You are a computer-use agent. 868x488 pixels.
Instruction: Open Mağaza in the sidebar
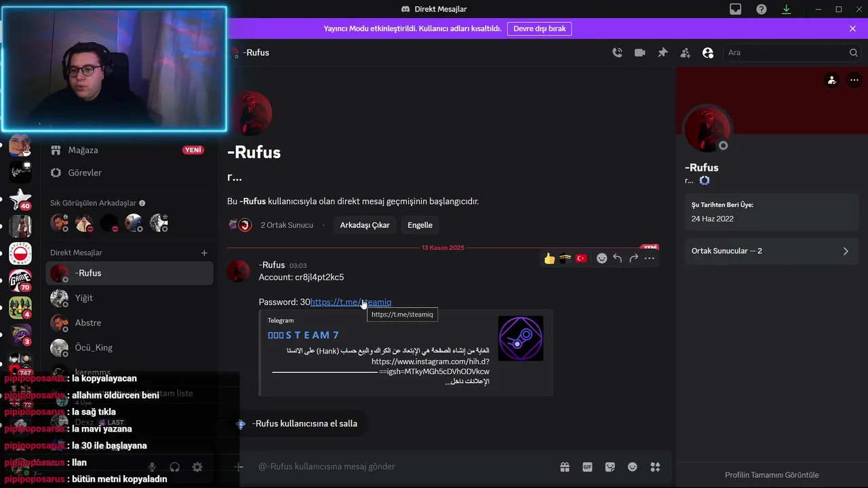click(127, 150)
